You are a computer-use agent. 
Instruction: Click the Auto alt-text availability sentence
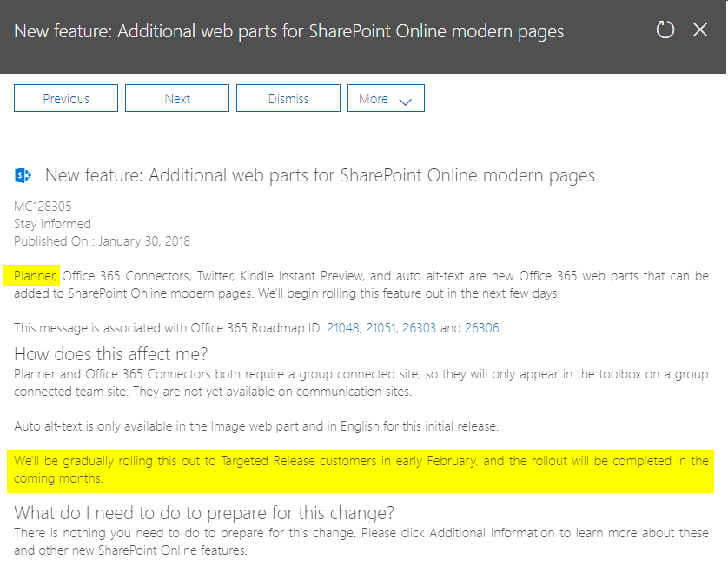click(x=256, y=426)
